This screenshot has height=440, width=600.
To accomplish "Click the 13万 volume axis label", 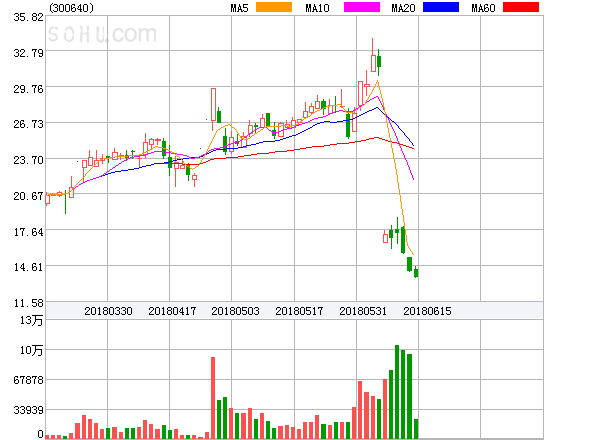I will (x=31, y=320).
